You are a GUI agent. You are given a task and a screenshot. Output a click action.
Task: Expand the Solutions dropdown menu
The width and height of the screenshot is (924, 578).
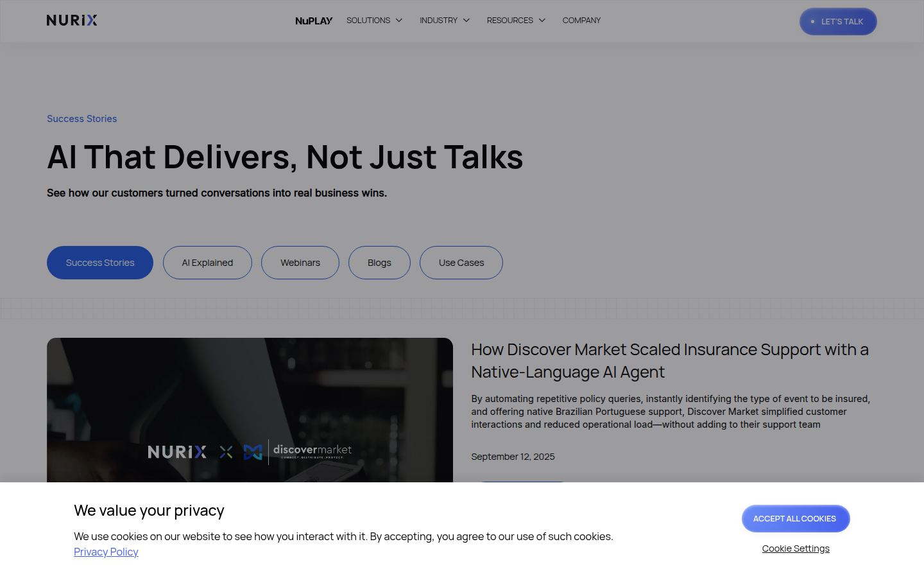coord(374,21)
